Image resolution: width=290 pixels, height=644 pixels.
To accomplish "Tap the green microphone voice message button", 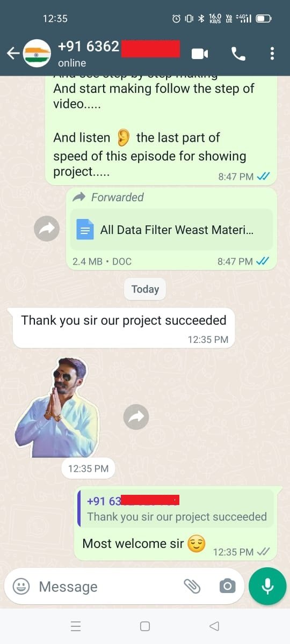I will point(267,587).
